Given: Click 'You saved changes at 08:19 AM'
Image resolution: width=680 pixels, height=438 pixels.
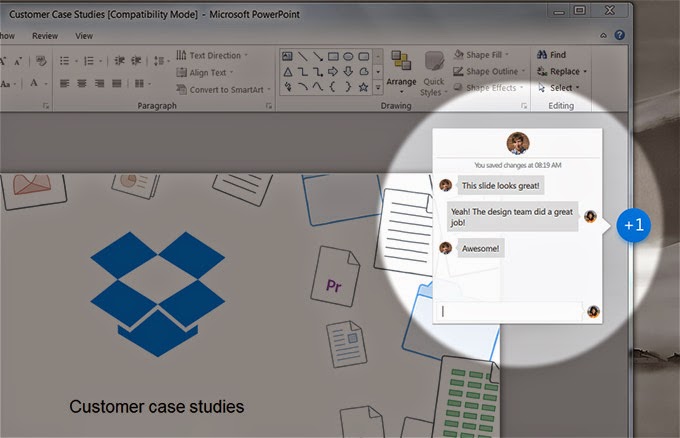Looking at the screenshot, I should (x=517, y=165).
